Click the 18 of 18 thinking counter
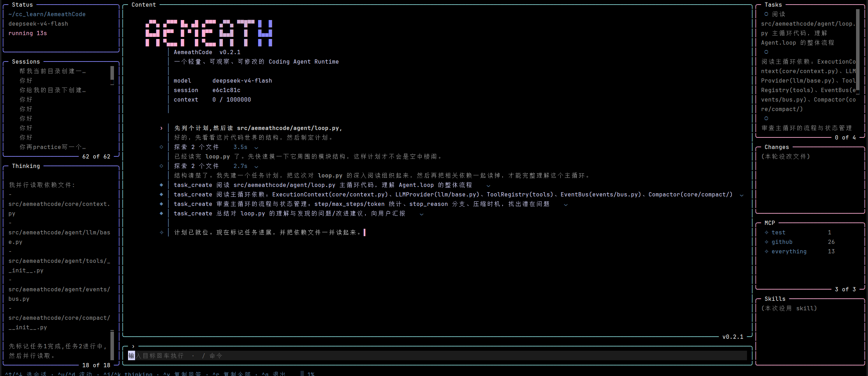Image resolution: width=868 pixels, height=376 pixels. [96, 365]
